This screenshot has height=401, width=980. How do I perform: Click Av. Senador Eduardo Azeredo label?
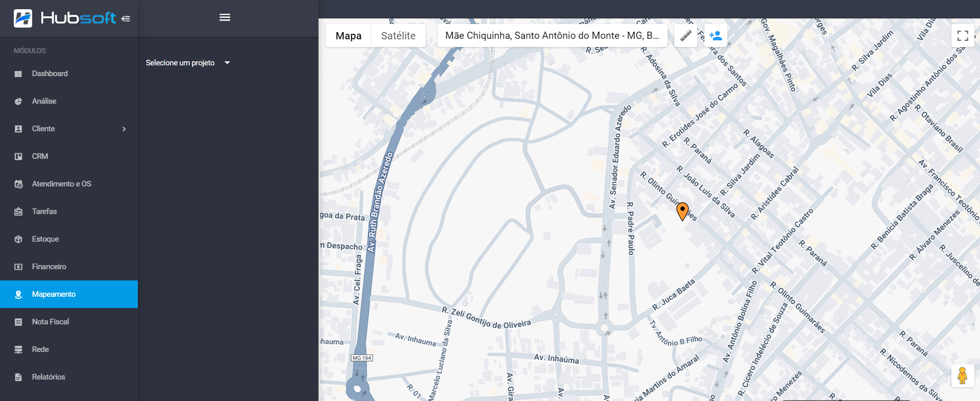620,157
